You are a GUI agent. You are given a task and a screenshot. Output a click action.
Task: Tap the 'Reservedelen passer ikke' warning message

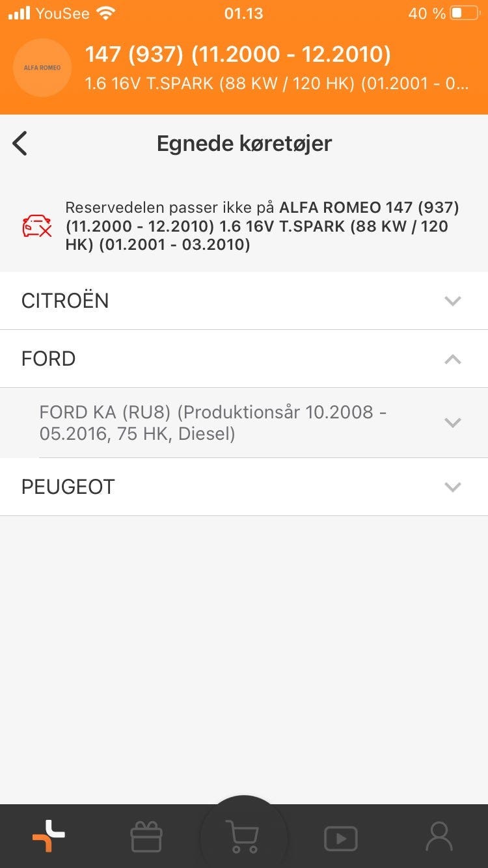pyautogui.click(x=262, y=226)
